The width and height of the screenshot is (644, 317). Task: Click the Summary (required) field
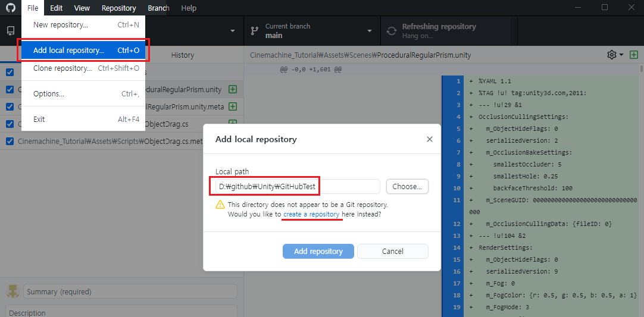(130, 292)
